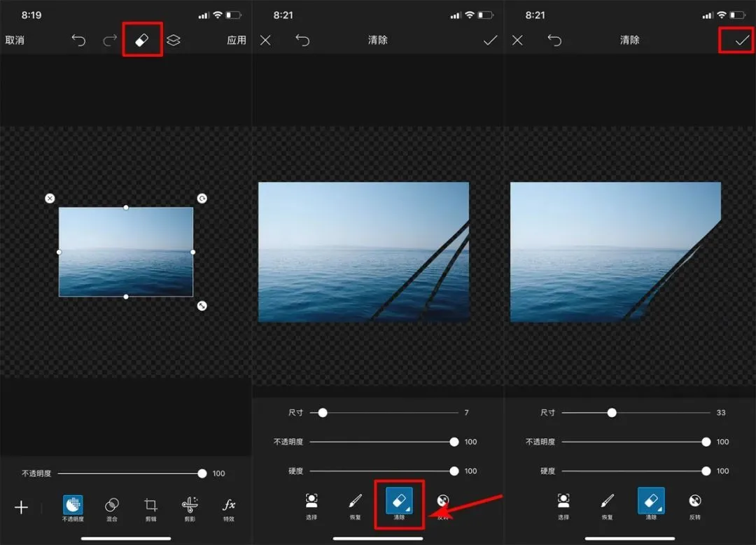Screen dimensions: 756x545
Task: Tap the right-edge handle of the photo layer
Action: [x=193, y=252]
